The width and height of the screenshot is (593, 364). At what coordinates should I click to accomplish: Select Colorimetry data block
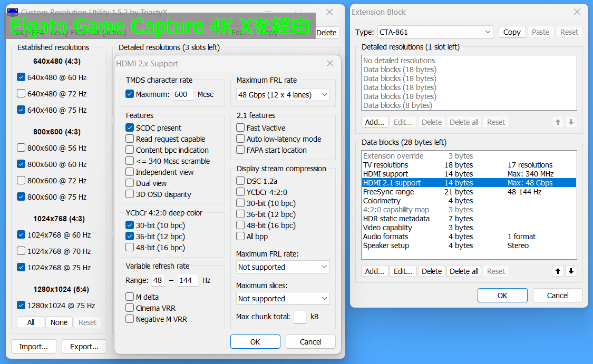(x=469, y=201)
